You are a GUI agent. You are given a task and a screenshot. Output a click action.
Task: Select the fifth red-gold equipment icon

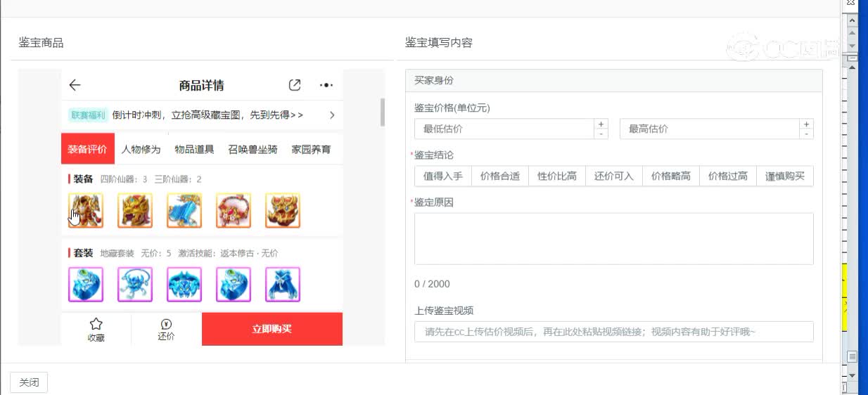[283, 210]
